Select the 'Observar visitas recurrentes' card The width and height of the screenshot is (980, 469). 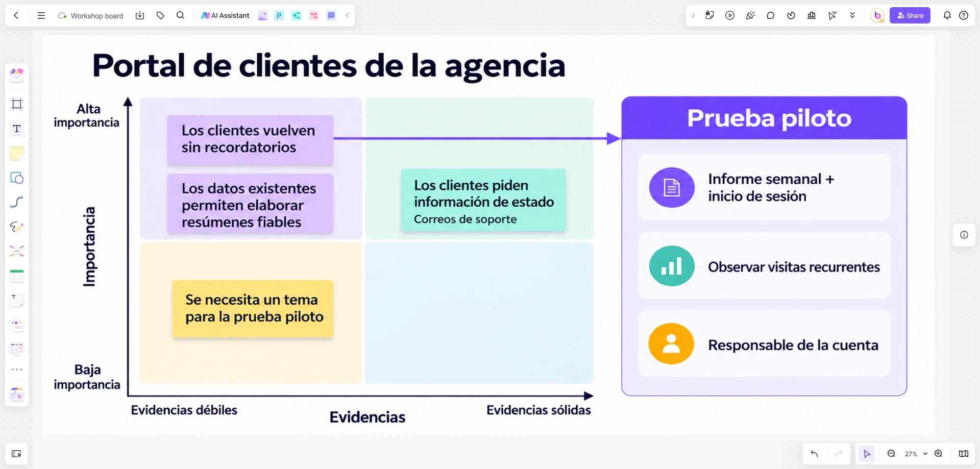click(x=764, y=266)
